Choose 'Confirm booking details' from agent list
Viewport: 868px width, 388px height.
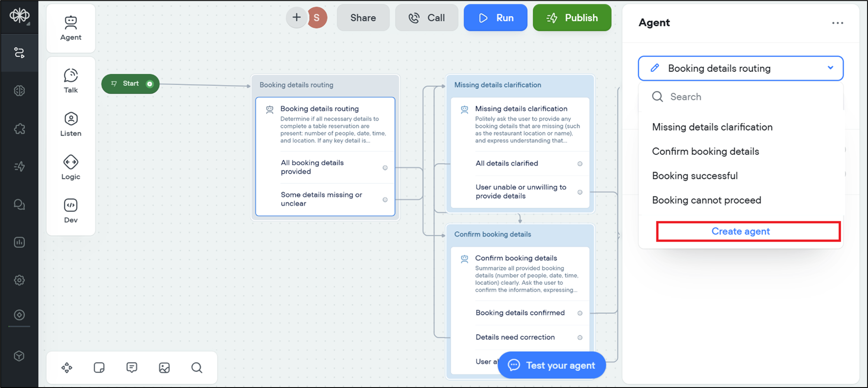[705, 151]
